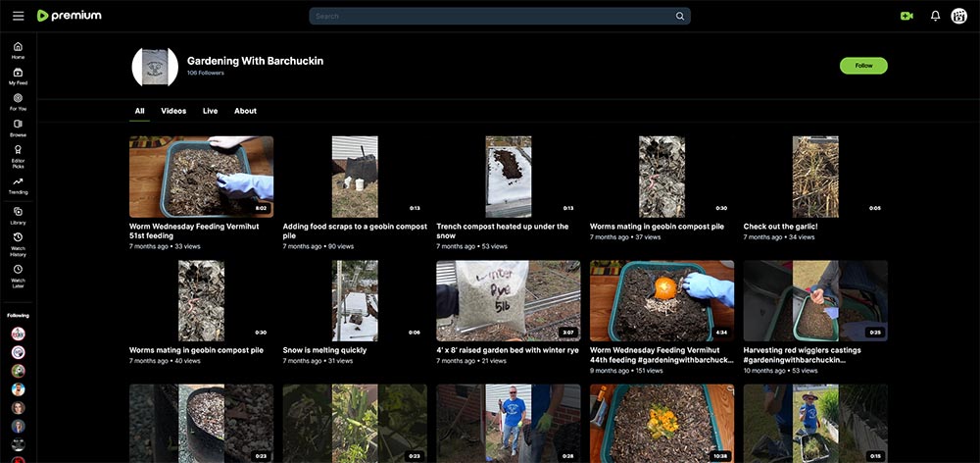
Task: Play the snow melting 0:06 thumbnail
Action: pyautogui.click(x=355, y=300)
